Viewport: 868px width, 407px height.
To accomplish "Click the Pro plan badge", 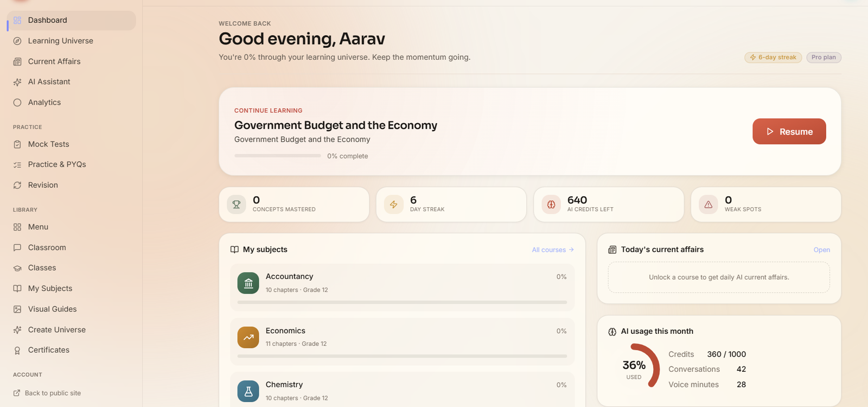I will click(x=824, y=58).
